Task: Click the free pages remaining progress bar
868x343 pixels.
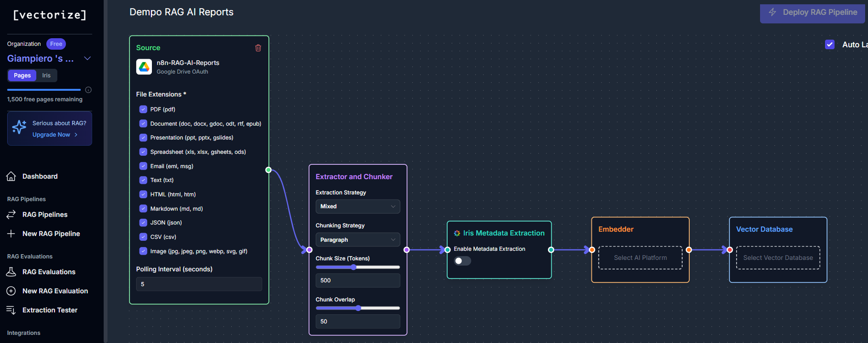Action: (x=44, y=90)
